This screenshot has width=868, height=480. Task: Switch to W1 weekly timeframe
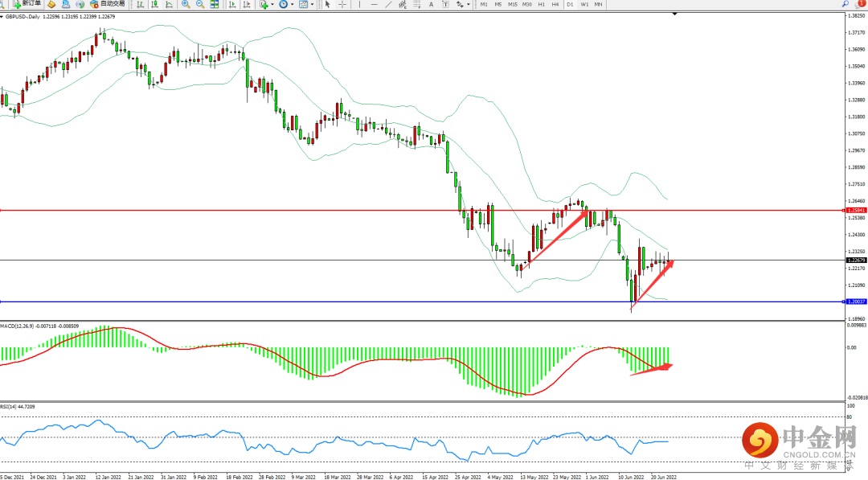[x=584, y=4]
